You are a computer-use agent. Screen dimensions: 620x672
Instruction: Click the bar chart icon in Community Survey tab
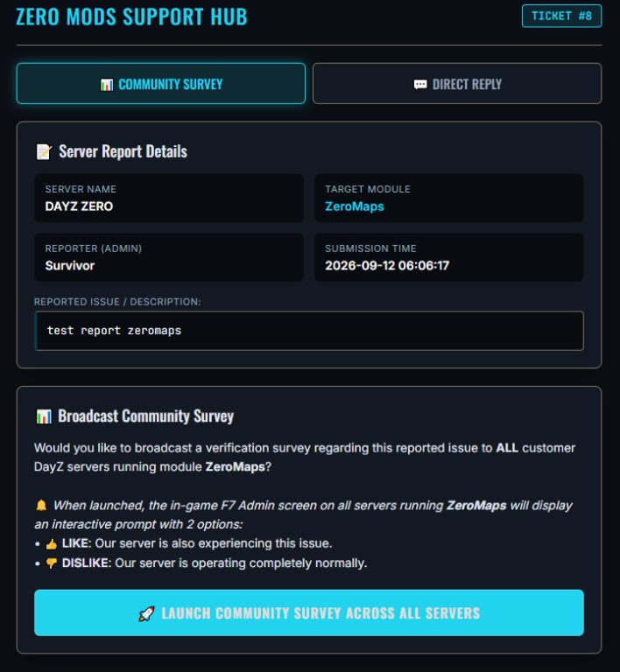pyautogui.click(x=106, y=84)
